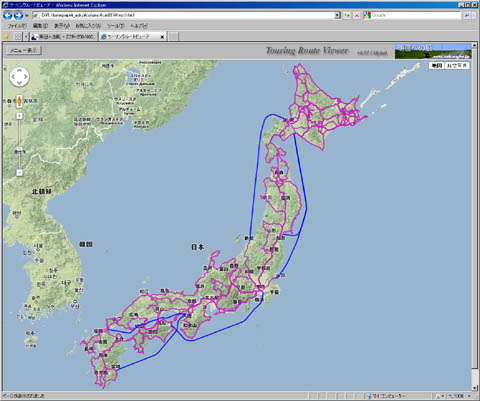Click the red X stop loading icon
The width and height of the screenshot is (480, 401).
point(357,15)
